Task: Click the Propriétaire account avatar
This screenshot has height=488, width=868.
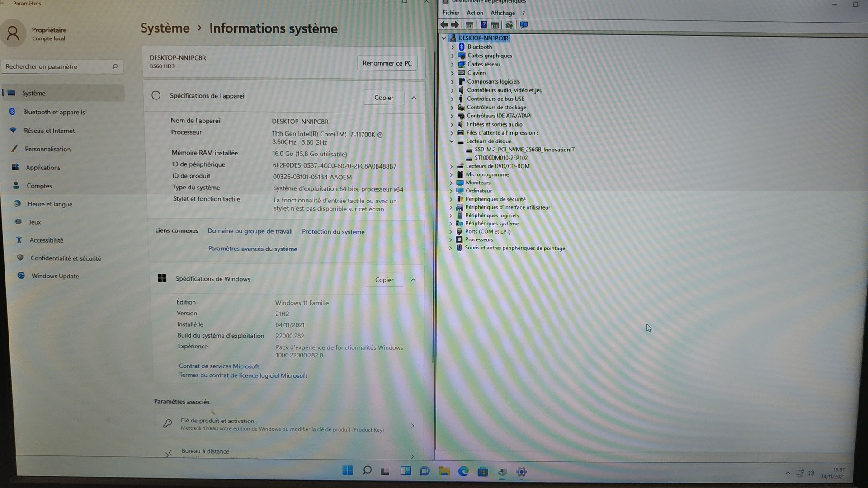Action: 13,33
